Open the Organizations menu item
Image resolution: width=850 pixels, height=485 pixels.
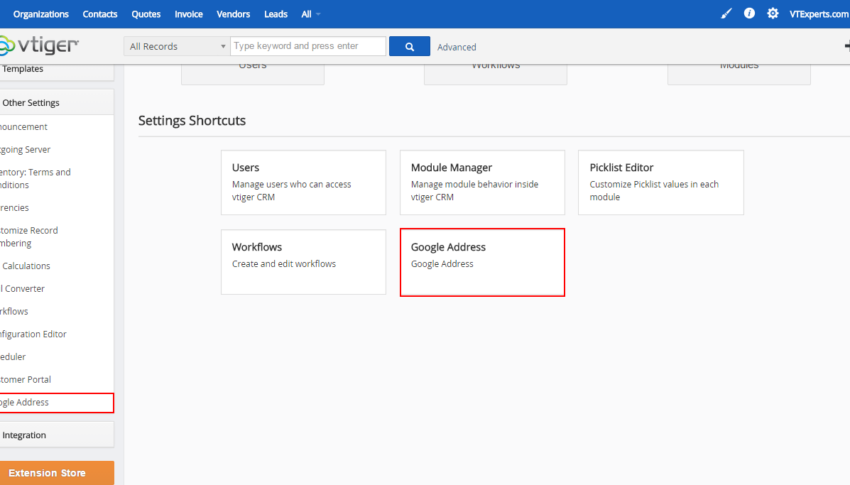click(41, 14)
